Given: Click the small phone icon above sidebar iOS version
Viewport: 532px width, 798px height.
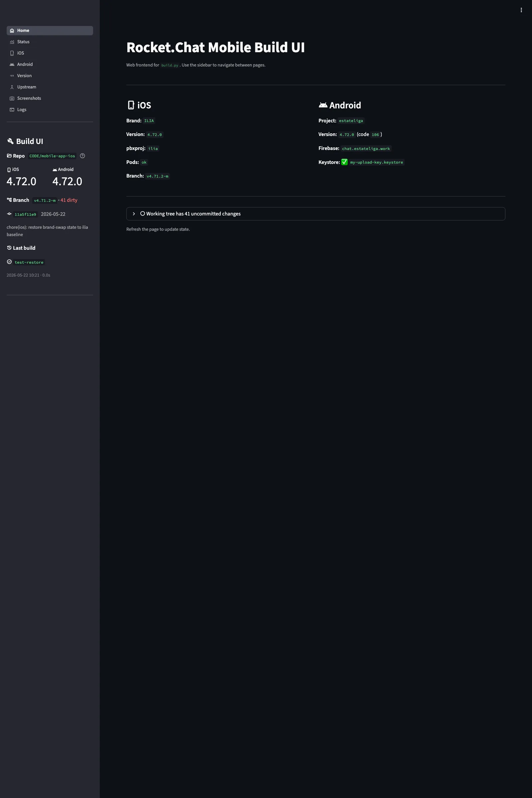Looking at the screenshot, I should point(9,170).
